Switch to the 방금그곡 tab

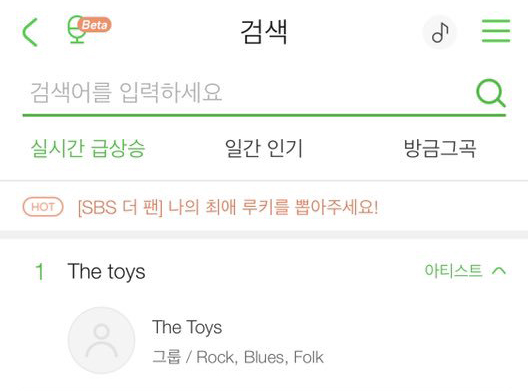(440, 148)
